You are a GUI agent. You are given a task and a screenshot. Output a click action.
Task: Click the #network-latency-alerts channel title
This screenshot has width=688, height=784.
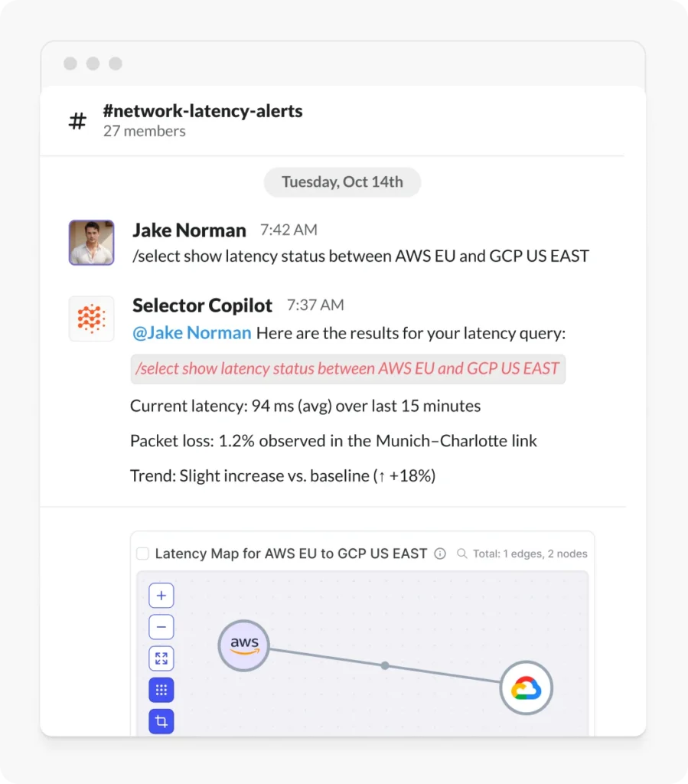[203, 110]
